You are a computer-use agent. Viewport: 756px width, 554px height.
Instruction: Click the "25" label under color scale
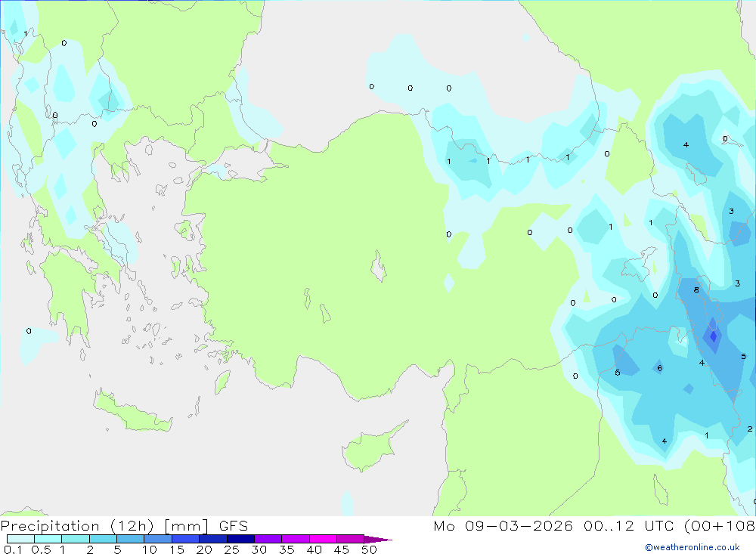coord(231,549)
